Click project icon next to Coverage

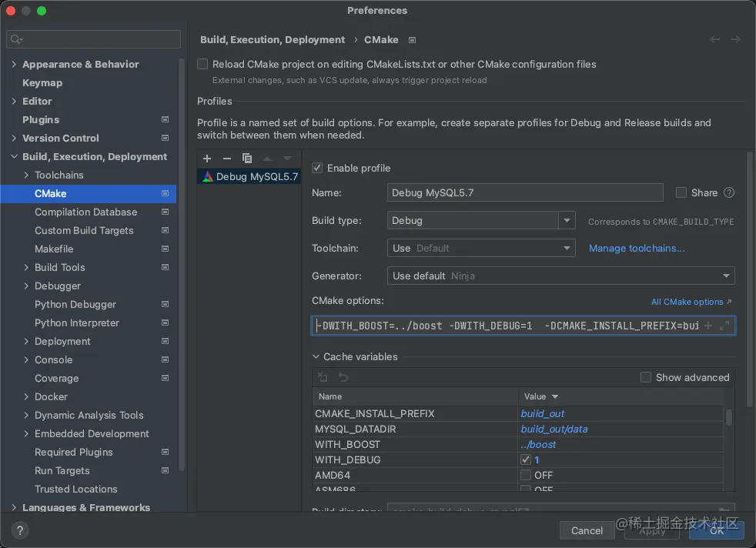pos(165,379)
